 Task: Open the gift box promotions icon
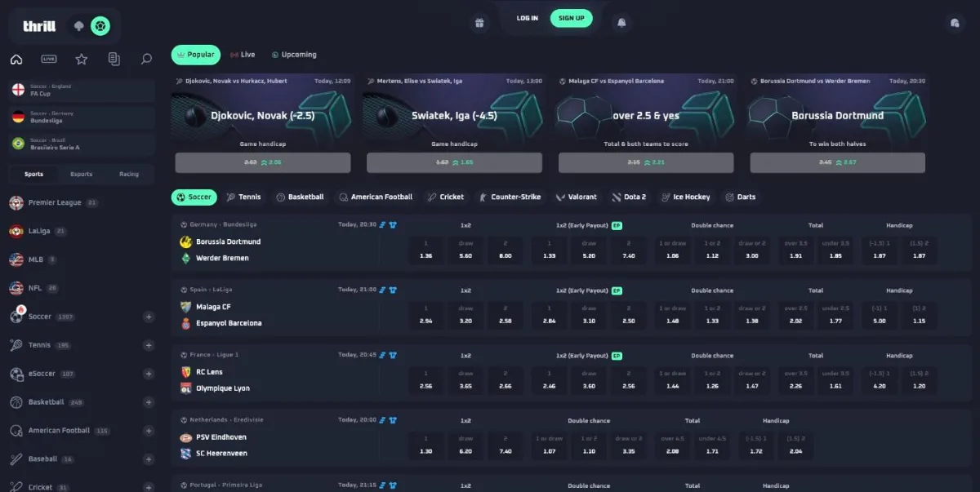click(x=479, y=23)
